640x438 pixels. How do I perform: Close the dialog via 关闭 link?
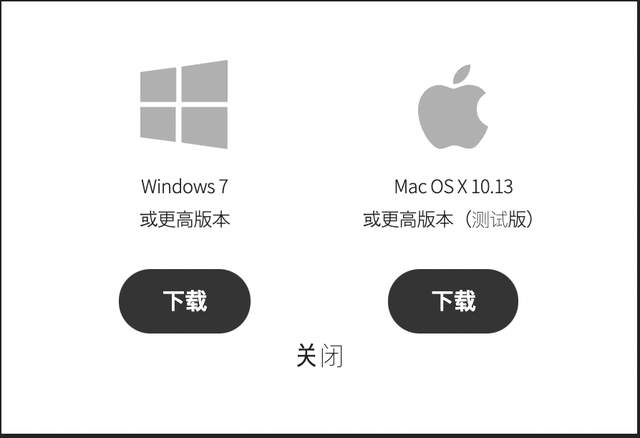(319, 356)
